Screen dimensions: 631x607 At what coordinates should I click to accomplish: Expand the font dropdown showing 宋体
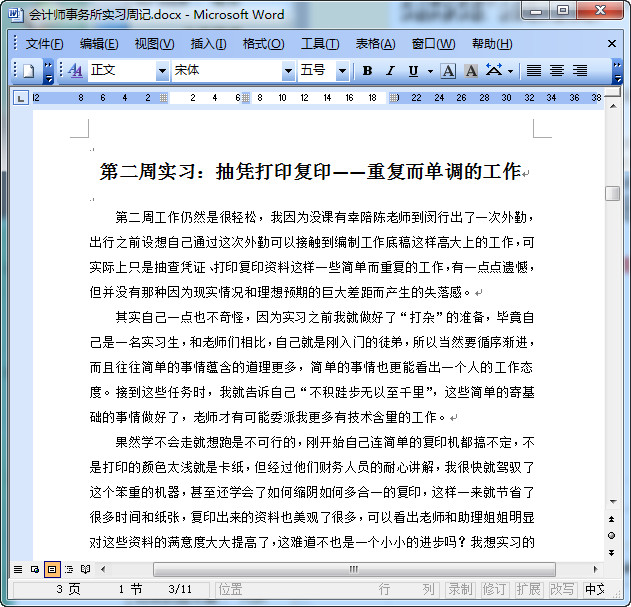(x=288, y=71)
